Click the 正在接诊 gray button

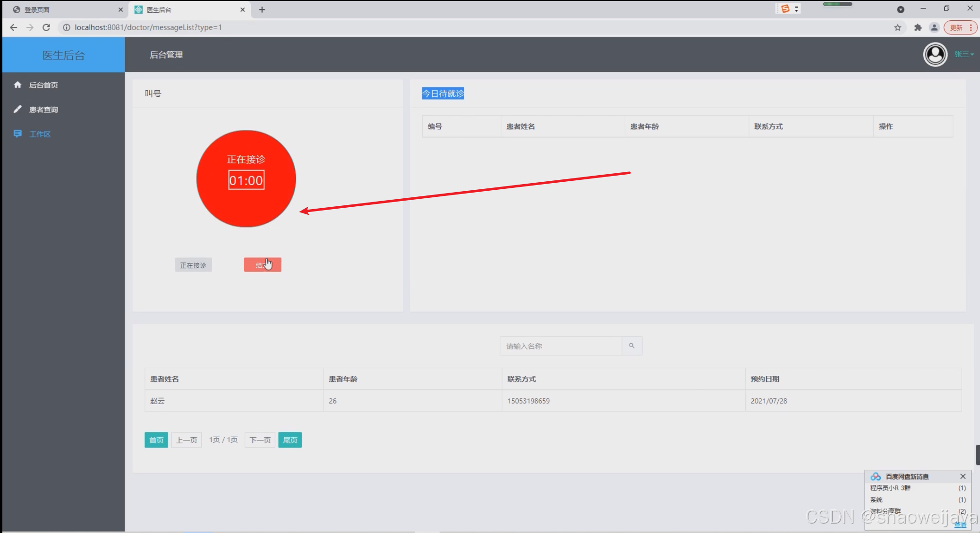193,265
